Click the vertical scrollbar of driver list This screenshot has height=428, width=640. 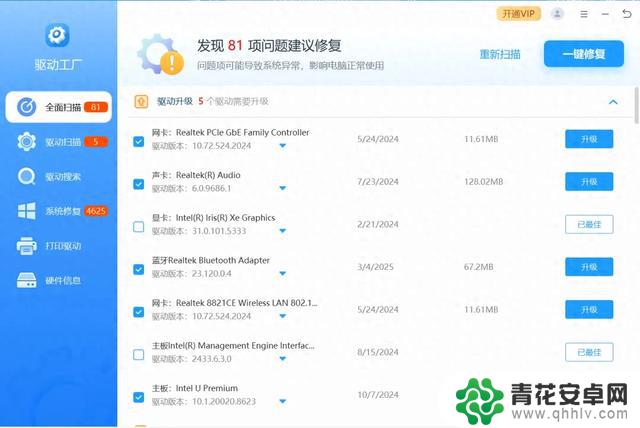tap(636, 105)
